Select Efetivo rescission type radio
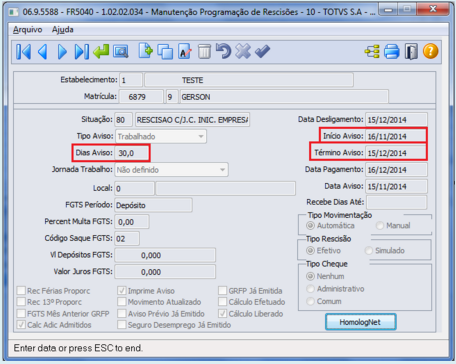This screenshot has height=364, width=456. [x=310, y=250]
